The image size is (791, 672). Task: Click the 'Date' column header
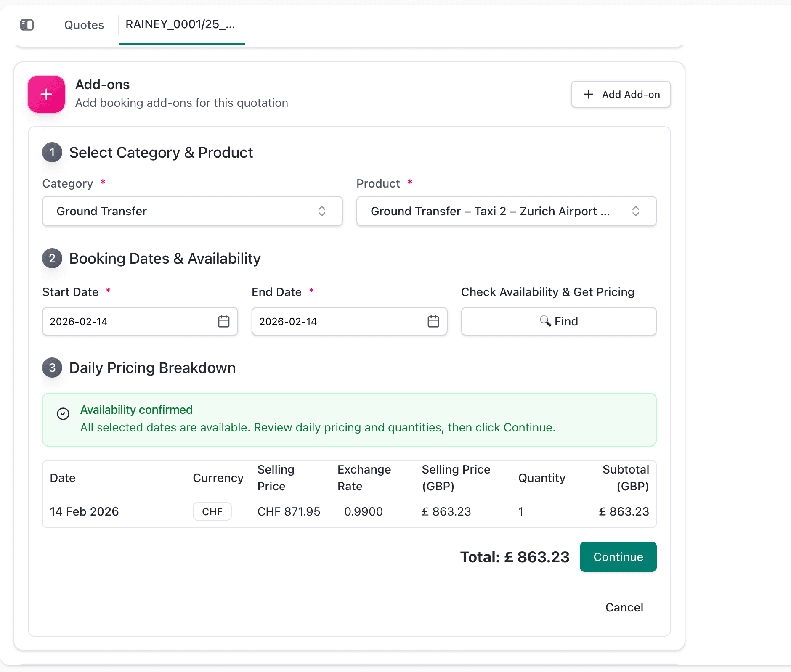coord(63,478)
